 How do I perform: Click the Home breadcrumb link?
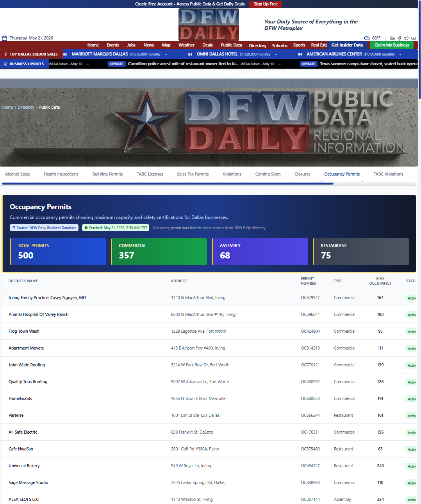coord(7,107)
